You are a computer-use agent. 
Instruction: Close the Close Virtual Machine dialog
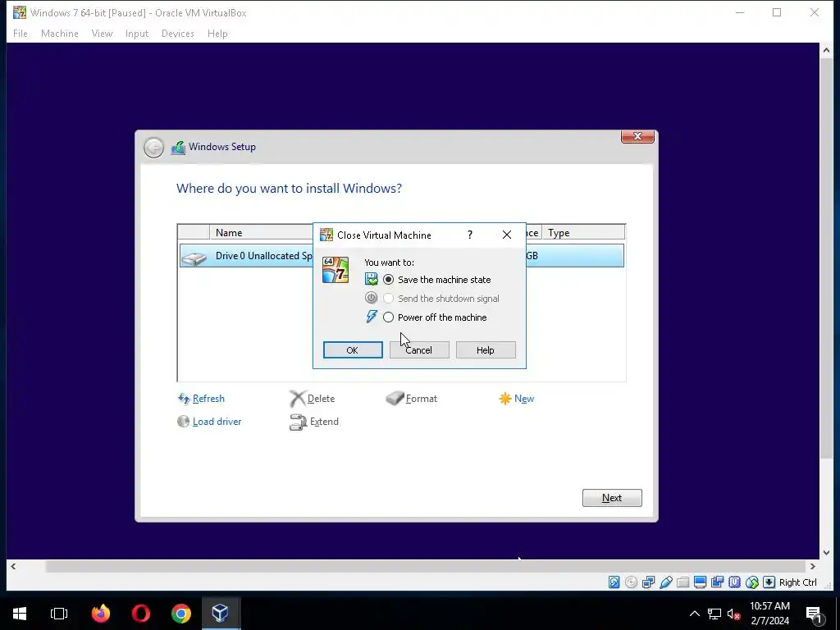click(x=506, y=235)
